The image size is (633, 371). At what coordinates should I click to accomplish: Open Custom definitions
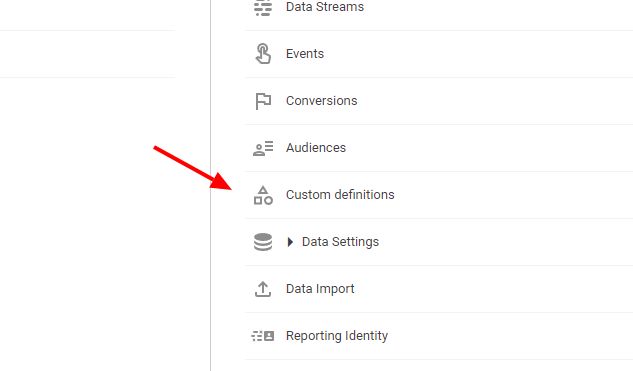(340, 195)
